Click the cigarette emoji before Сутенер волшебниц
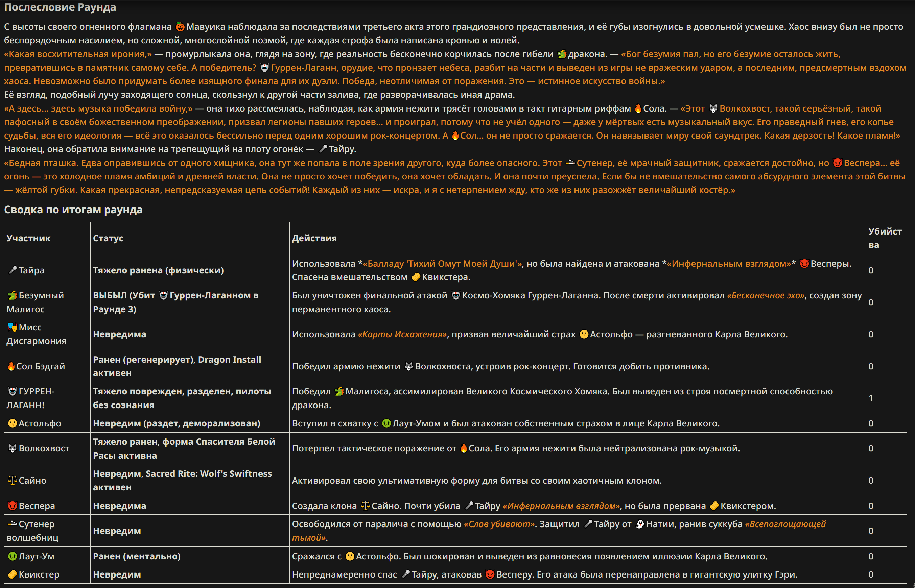Screen dimensions: 915x588 tap(13, 524)
